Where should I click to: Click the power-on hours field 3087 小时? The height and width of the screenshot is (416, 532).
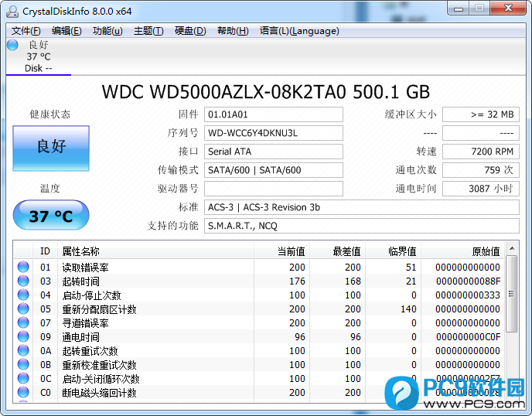click(x=481, y=189)
